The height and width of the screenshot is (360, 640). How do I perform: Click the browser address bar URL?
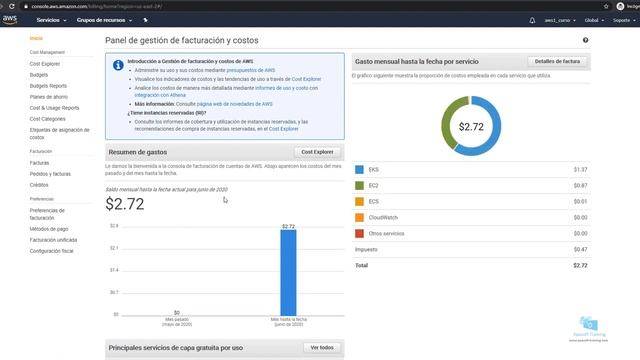pyautogui.click(x=96, y=6)
